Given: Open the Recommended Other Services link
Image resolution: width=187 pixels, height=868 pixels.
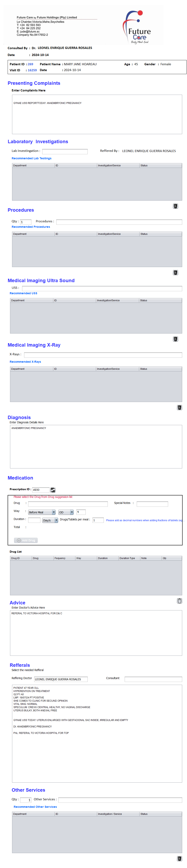Looking at the screenshot, I should point(35,807).
